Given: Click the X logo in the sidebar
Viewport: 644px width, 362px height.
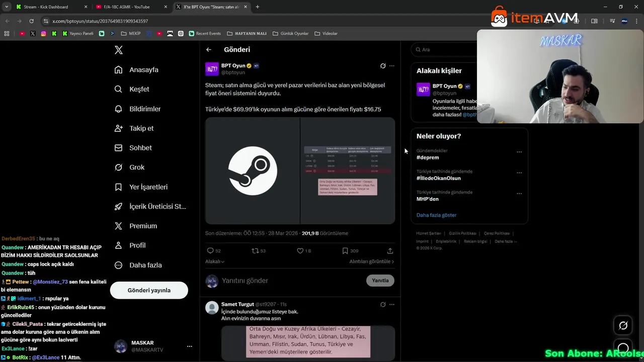Looking at the screenshot, I should [x=119, y=50].
